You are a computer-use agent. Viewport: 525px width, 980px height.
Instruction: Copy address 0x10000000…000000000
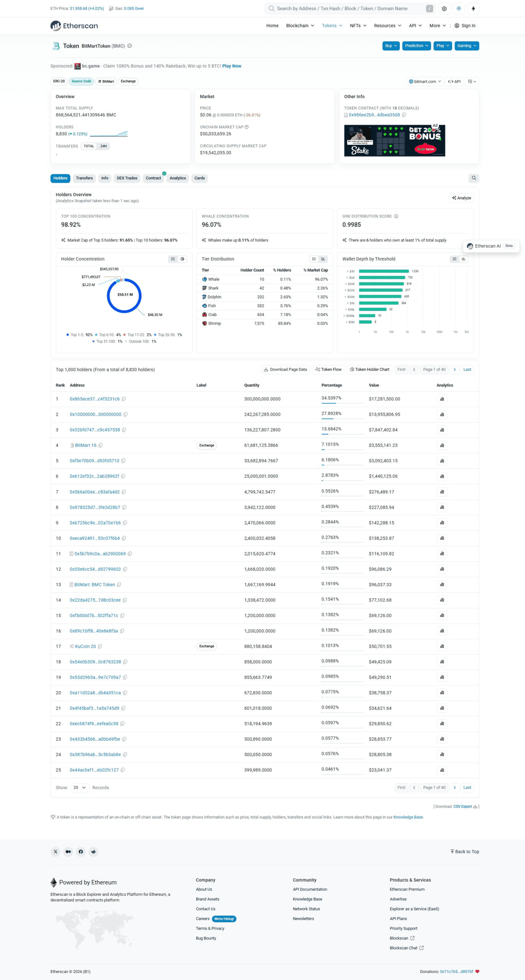point(126,414)
